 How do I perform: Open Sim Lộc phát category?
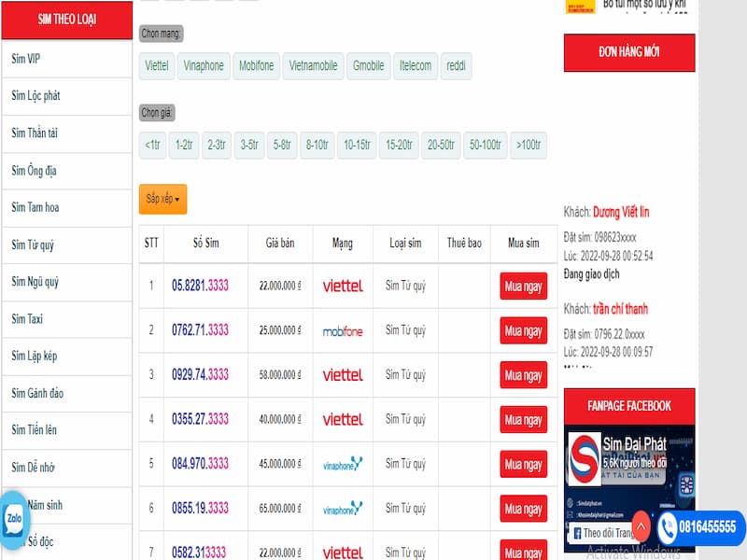tap(66, 96)
